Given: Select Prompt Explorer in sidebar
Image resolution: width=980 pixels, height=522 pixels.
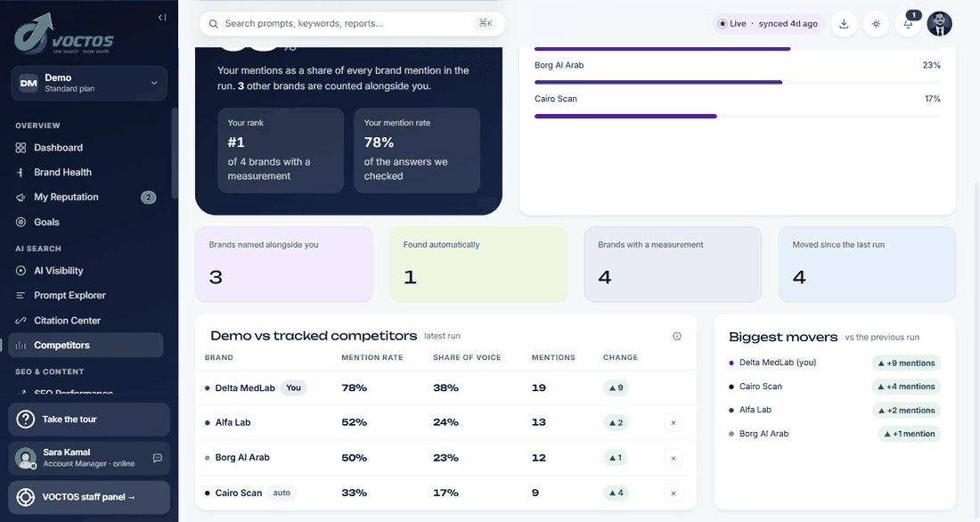Looking at the screenshot, I should [x=70, y=295].
